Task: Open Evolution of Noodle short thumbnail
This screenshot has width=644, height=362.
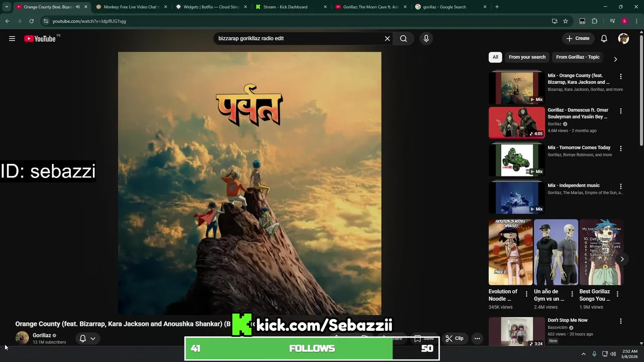Action: point(510,252)
